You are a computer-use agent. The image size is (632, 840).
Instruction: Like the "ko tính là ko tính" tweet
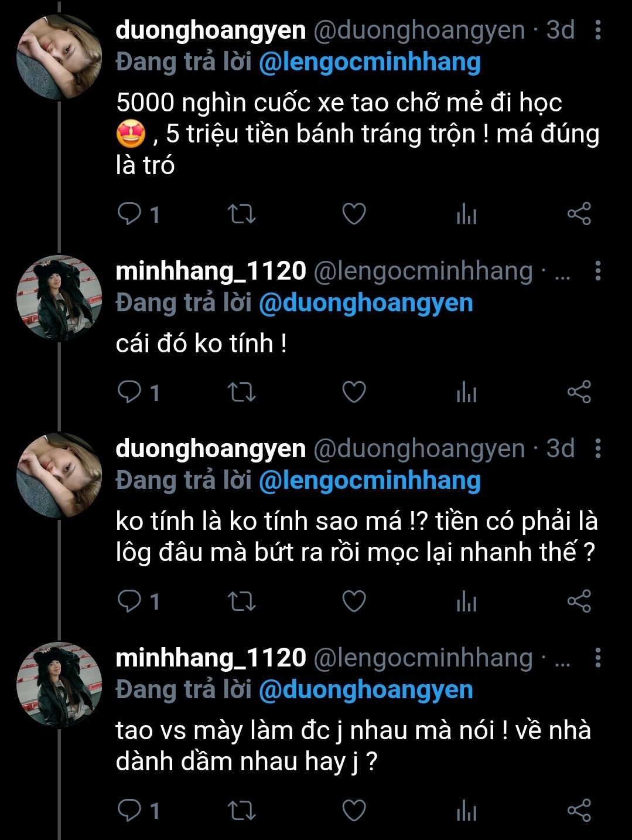(354, 601)
